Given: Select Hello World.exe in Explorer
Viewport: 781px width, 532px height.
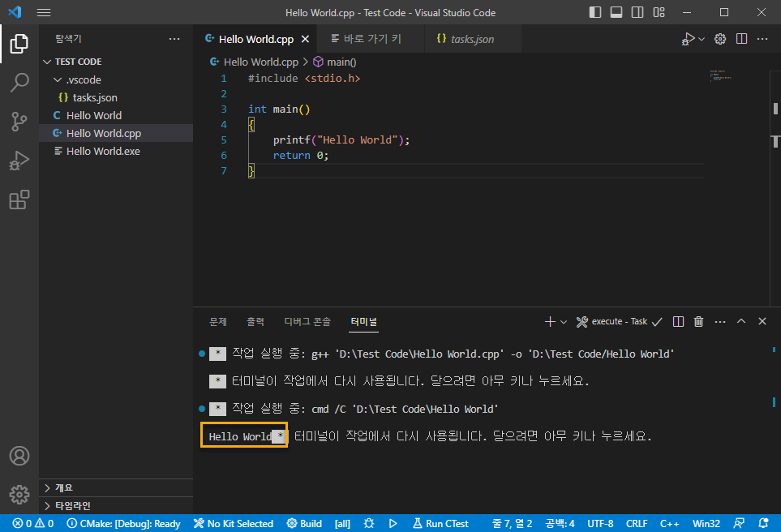Looking at the screenshot, I should coord(115,151).
